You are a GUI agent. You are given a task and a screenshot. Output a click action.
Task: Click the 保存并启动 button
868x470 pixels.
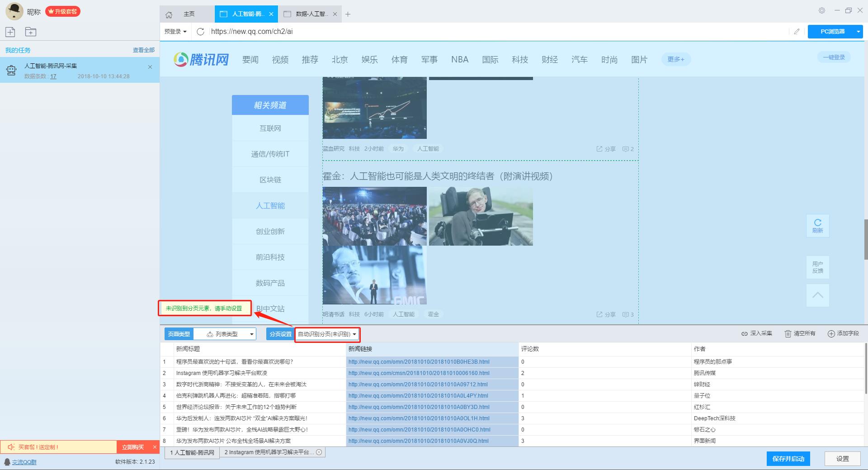[788, 459]
